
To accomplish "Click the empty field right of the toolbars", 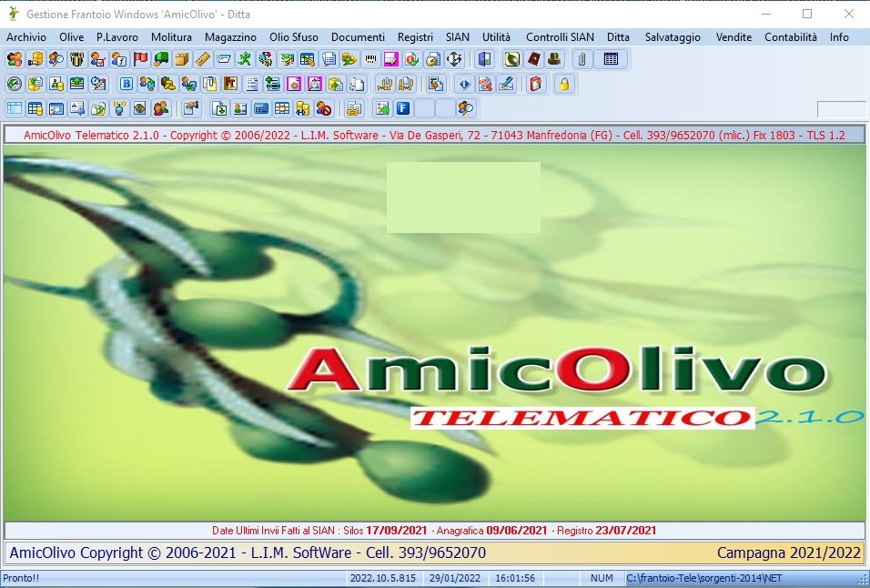I will coord(841,109).
